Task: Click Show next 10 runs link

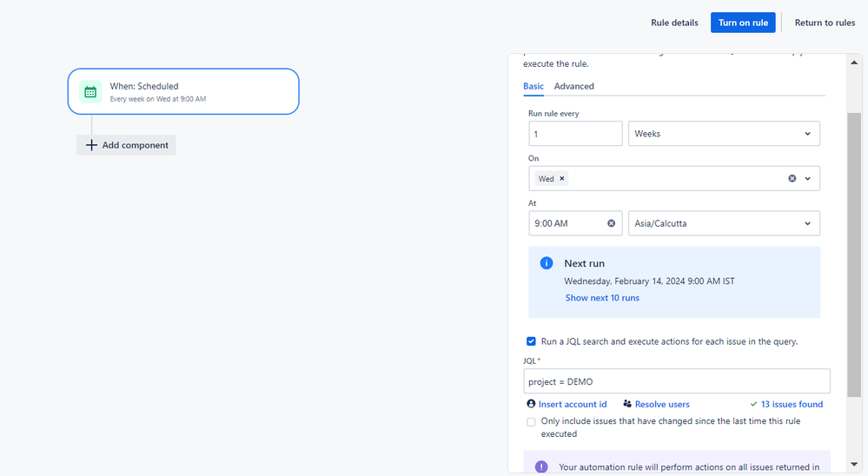Action: [x=602, y=298]
